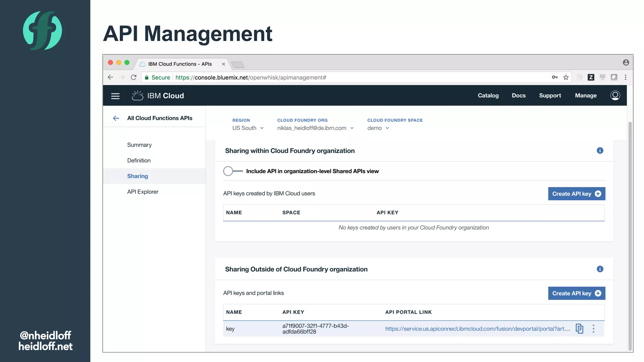Click the page vertical scrollbar
This screenshot has height=362, width=644.
[630, 236]
